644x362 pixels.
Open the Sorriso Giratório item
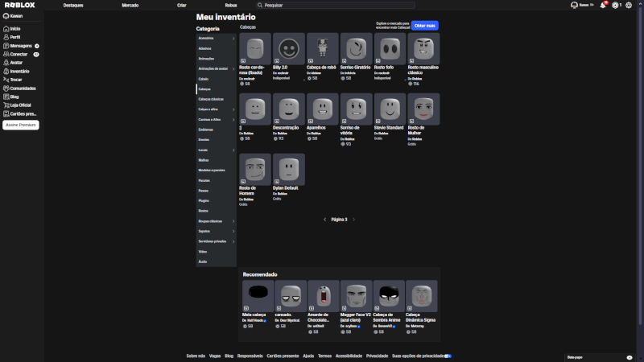[356, 49]
